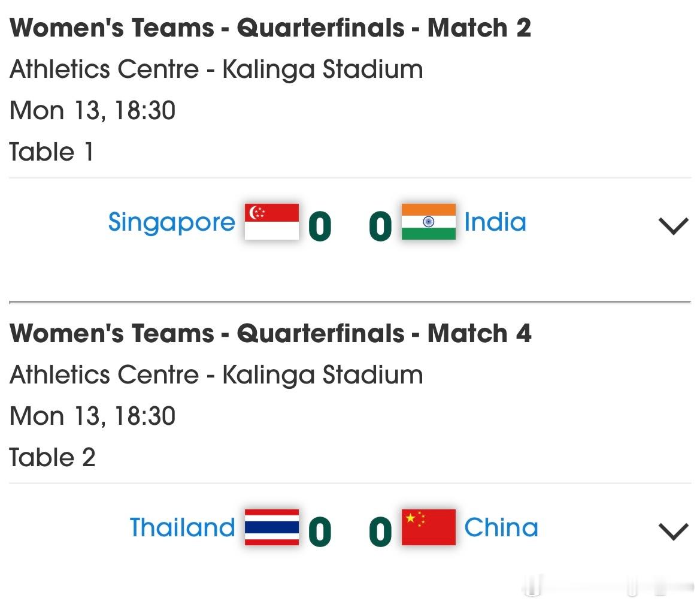The image size is (700, 604).
Task: Click the Match 4 Kalinga Stadium venue line
Action: click(216, 375)
